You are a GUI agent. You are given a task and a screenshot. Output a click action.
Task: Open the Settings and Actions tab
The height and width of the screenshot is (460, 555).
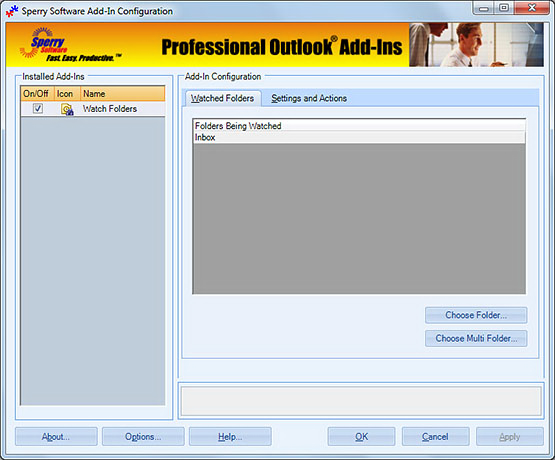click(x=309, y=98)
